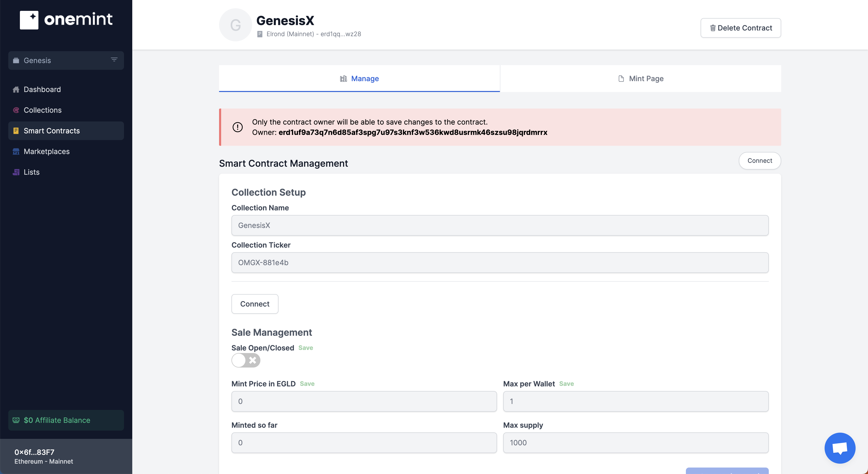Click the 0x6f...83F7 wallet account
The image size is (868, 474).
point(66,456)
